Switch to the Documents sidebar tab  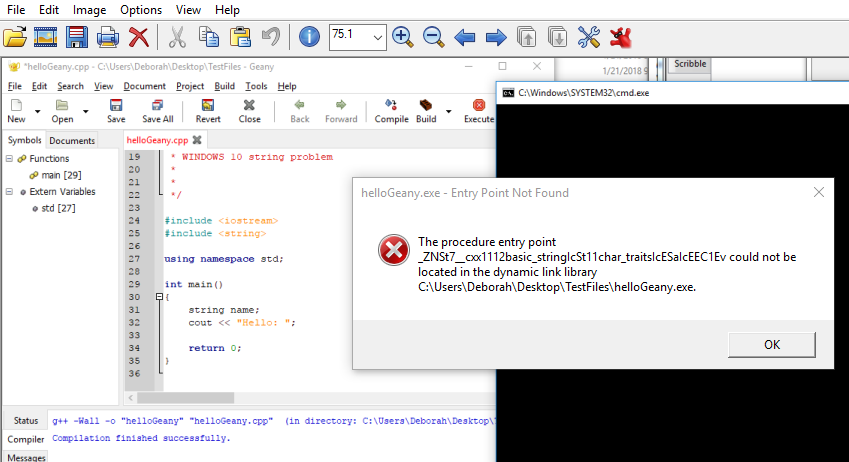pyautogui.click(x=72, y=140)
